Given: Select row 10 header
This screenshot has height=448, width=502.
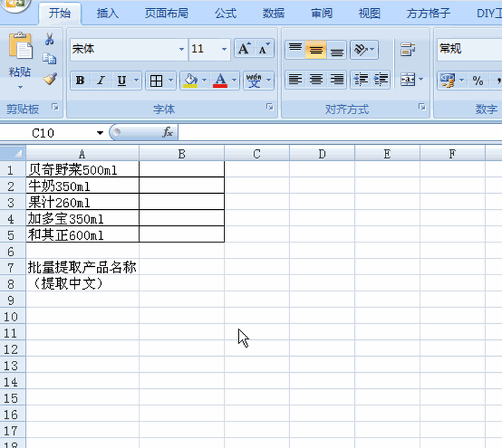Looking at the screenshot, I should 13,316.
